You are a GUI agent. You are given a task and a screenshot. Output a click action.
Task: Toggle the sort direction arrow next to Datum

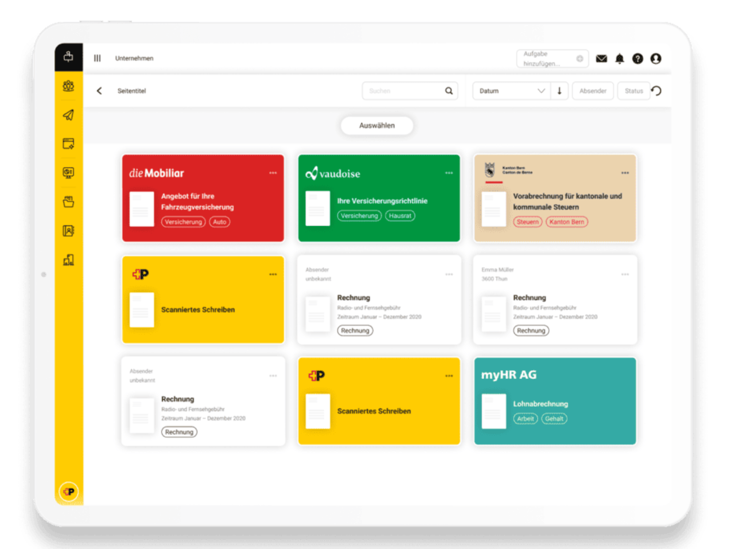coord(560,91)
